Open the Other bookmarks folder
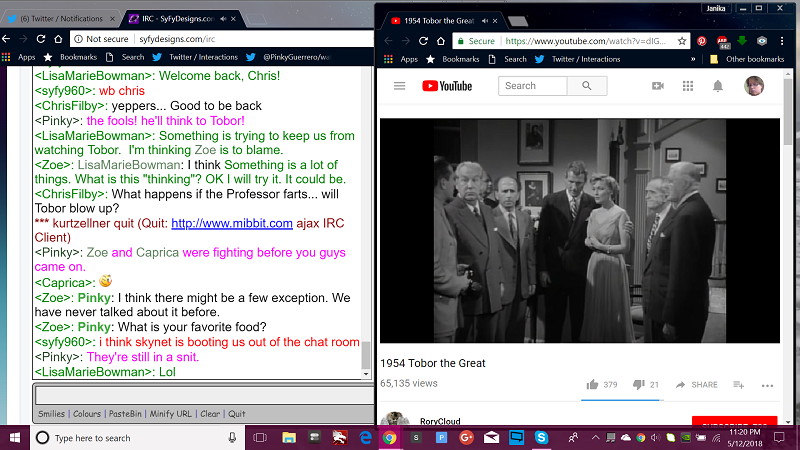Image resolution: width=800 pixels, height=450 pixels. pos(747,59)
